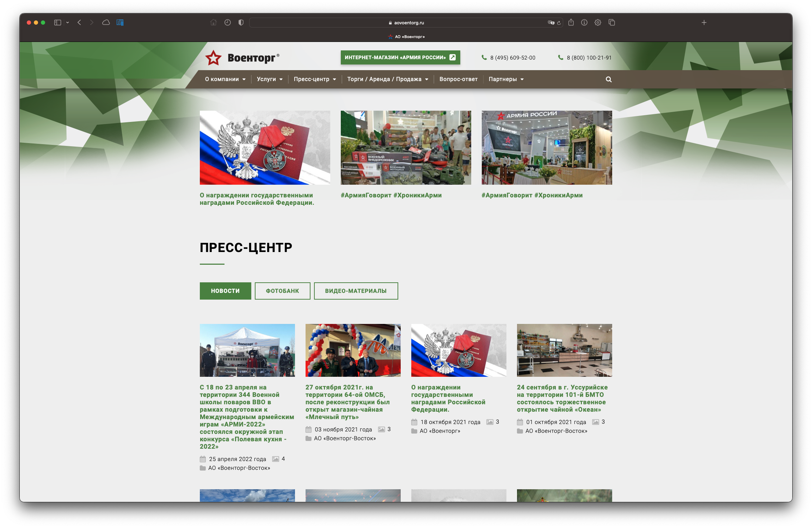Click the privacy shield icon
This screenshot has height=528, width=812.
[241, 23]
